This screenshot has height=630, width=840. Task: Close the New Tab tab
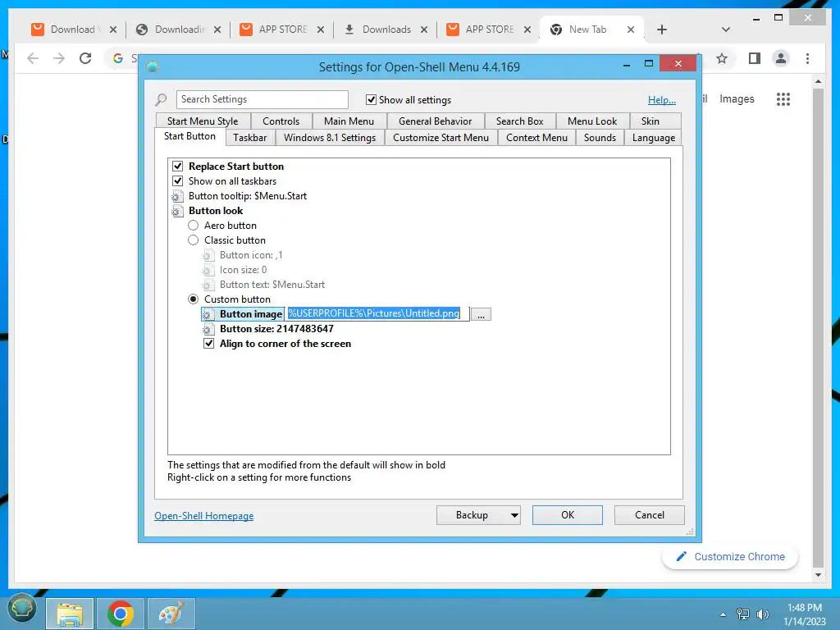pos(631,30)
